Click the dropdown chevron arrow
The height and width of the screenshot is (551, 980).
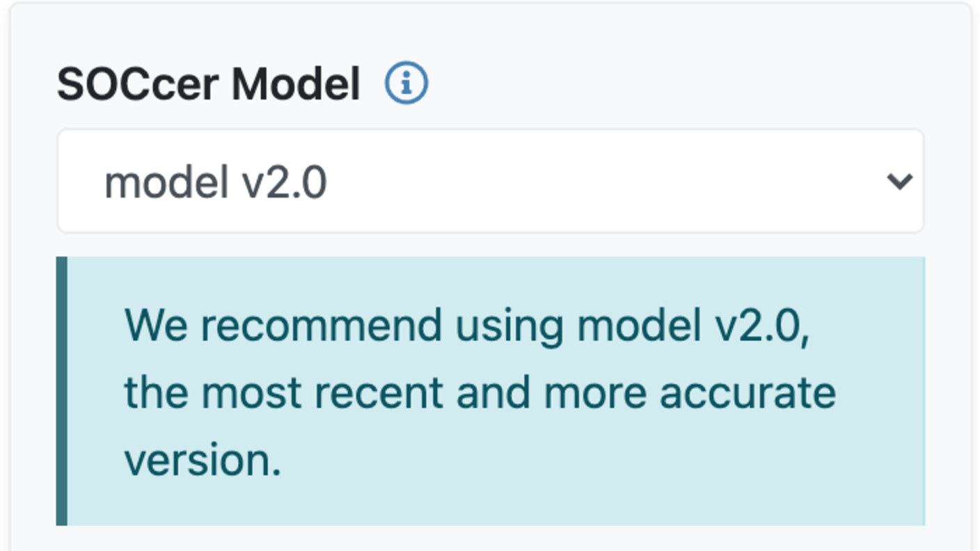(x=899, y=182)
